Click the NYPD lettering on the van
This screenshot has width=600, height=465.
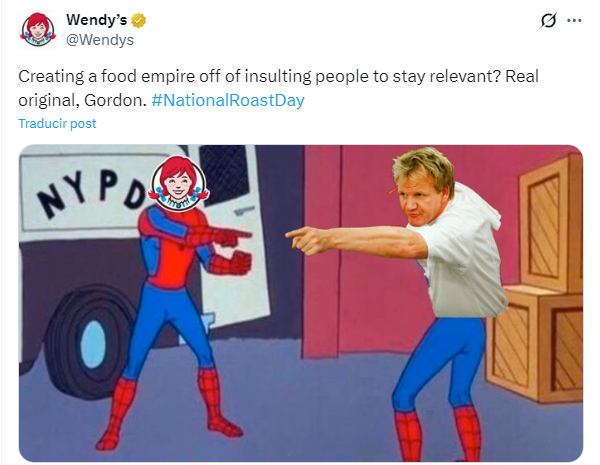94,189
